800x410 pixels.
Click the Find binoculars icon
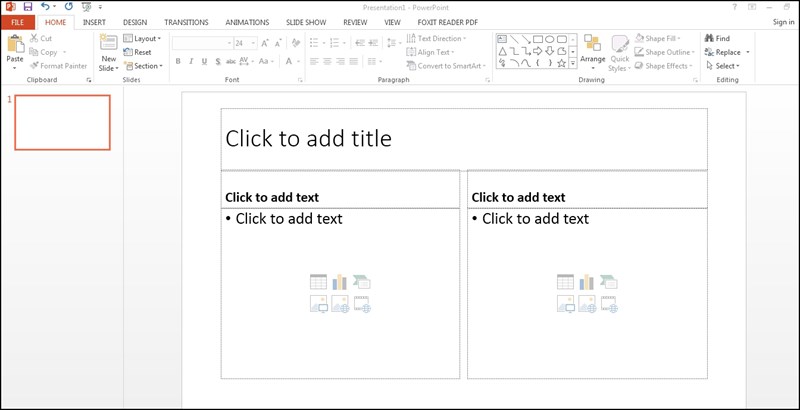(709, 38)
